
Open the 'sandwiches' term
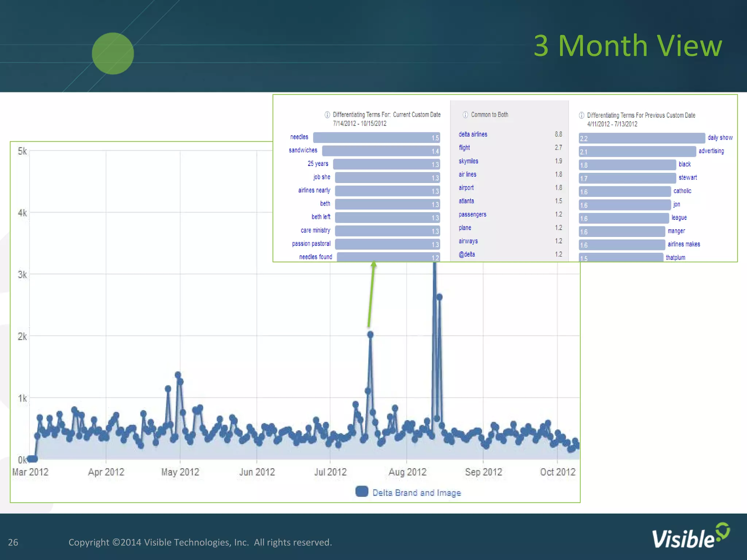tap(303, 150)
